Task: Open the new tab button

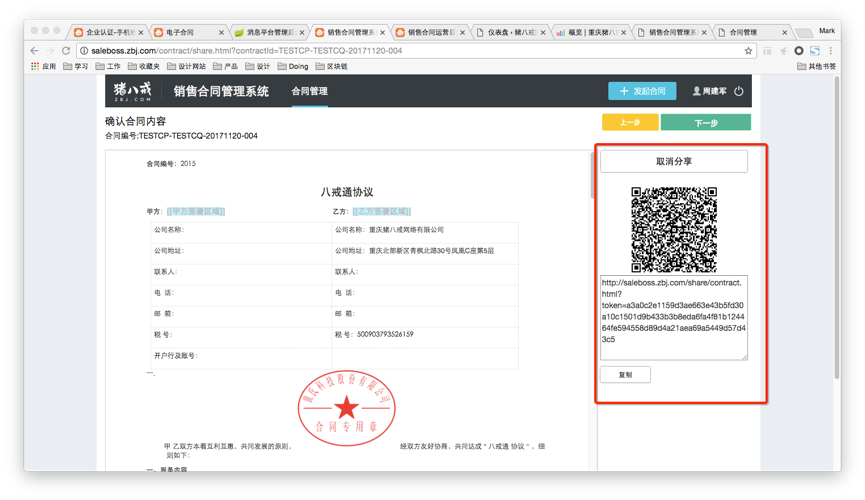Action: point(804,33)
